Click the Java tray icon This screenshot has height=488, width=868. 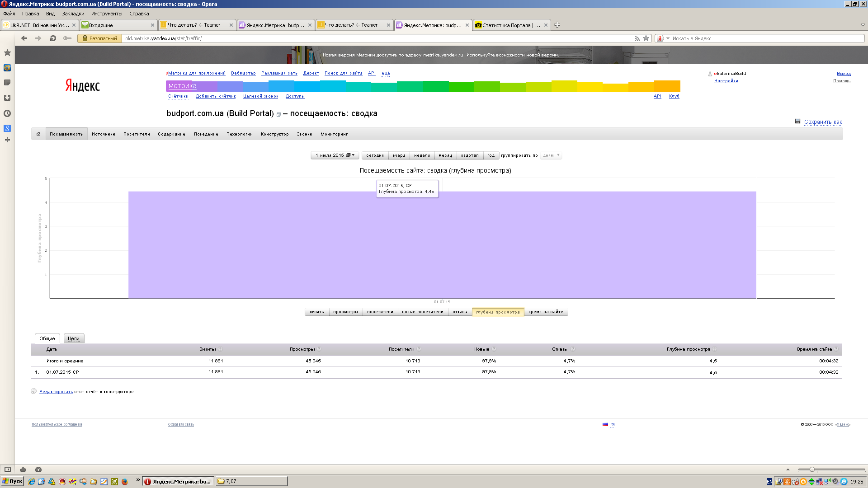pyautogui.click(x=787, y=482)
